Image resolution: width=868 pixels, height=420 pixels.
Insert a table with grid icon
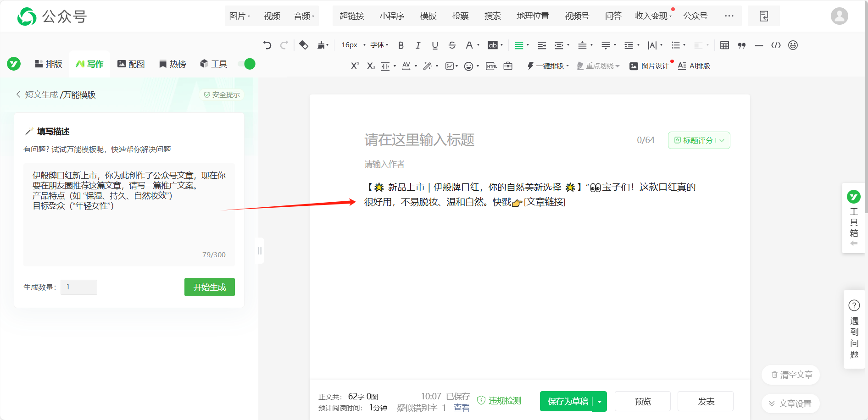pos(724,45)
